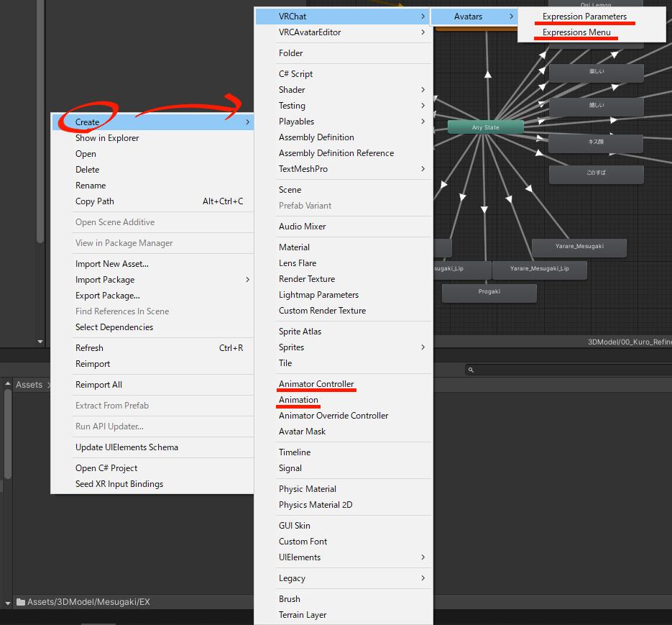Choose Expressions Menu in Avatars submenu
Viewport: 672px width, 625px height.
coord(576,32)
